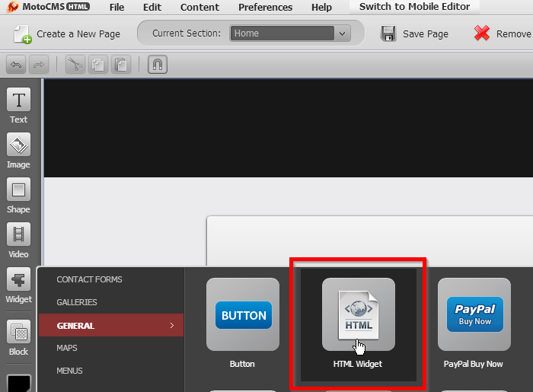The image size is (533, 392).
Task: Click the Paste clipboard icon
Action: coord(120,64)
